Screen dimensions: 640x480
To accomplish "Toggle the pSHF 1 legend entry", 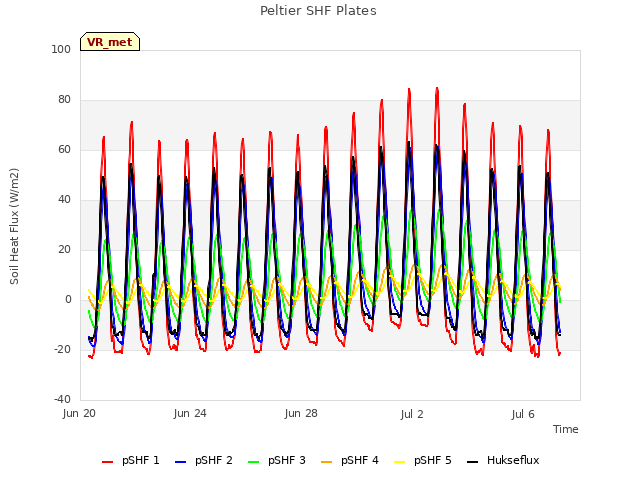I will 131,460.
